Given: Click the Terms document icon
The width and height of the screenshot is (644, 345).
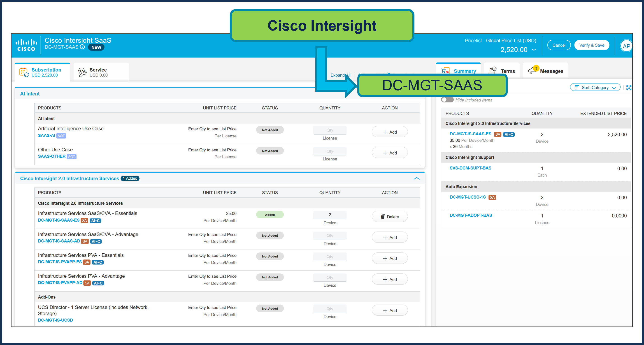Looking at the screenshot, I should (492, 70).
